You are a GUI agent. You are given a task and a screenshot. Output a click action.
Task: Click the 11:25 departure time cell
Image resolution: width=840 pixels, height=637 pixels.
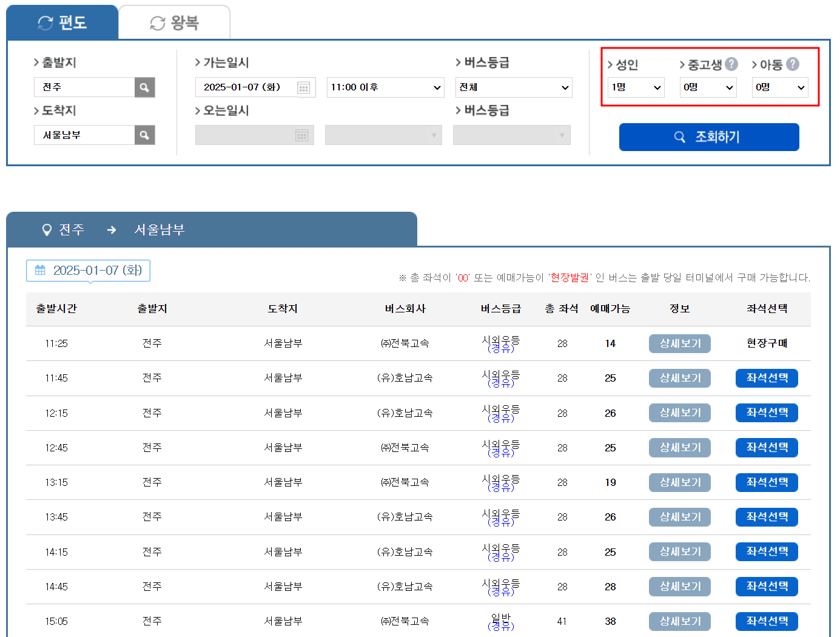56,343
